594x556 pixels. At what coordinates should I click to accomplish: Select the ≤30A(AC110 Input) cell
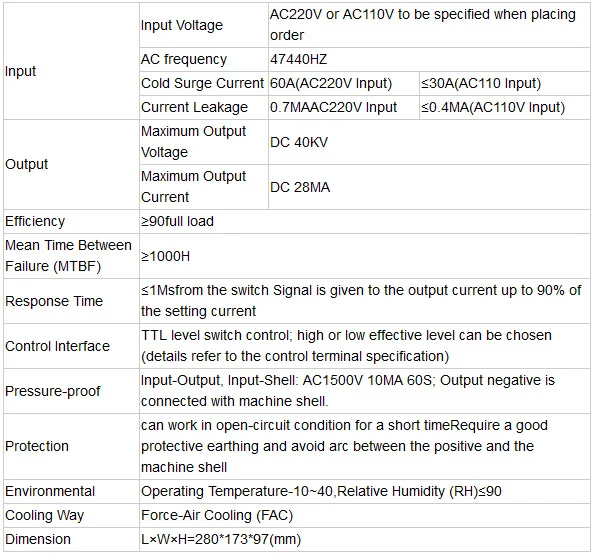505,83
